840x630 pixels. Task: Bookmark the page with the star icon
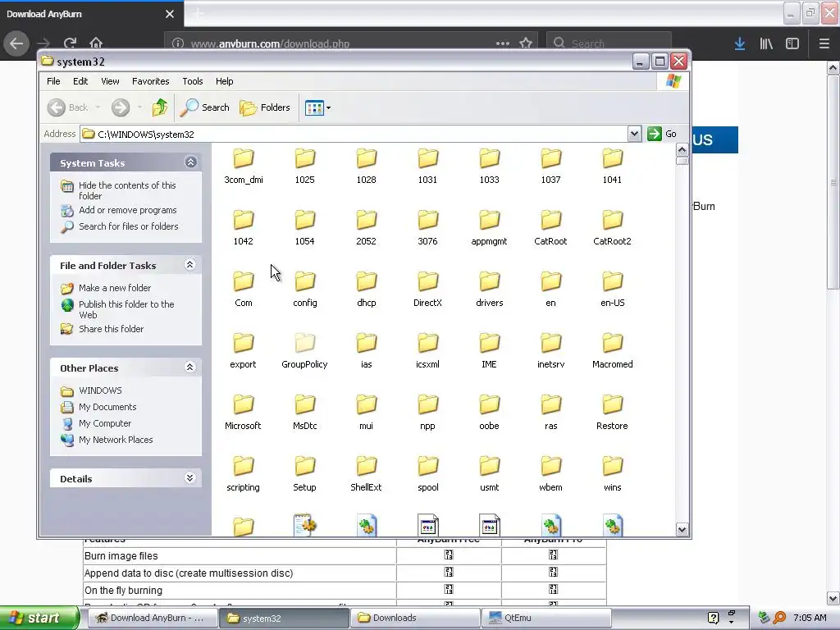[x=526, y=43]
